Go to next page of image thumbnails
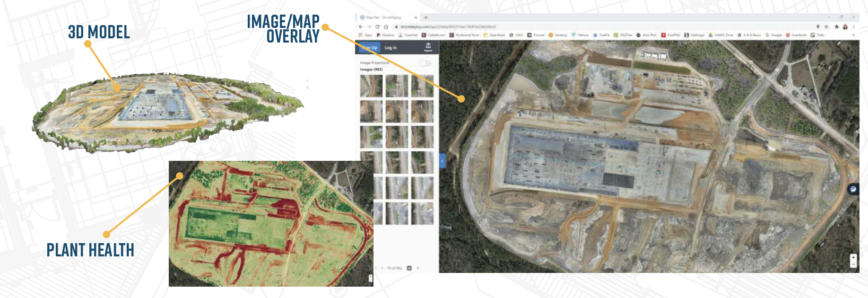This screenshot has height=298, width=868. click(x=418, y=268)
